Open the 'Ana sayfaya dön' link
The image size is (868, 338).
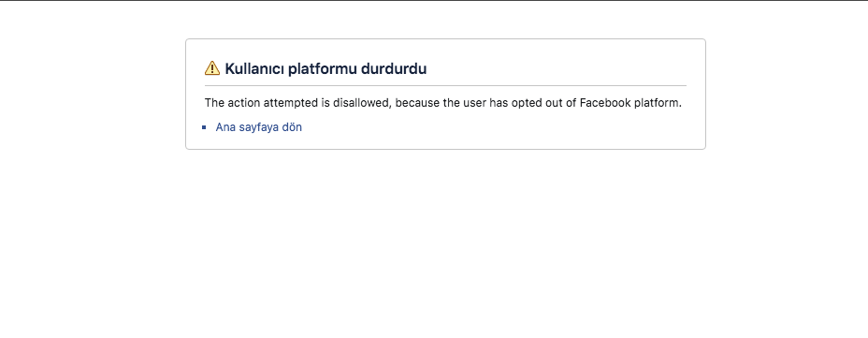[258, 127]
